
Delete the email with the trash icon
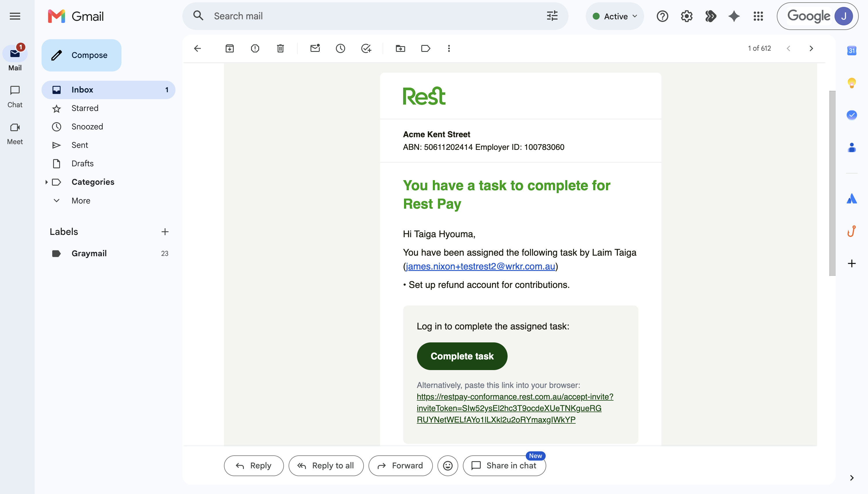(x=280, y=48)
